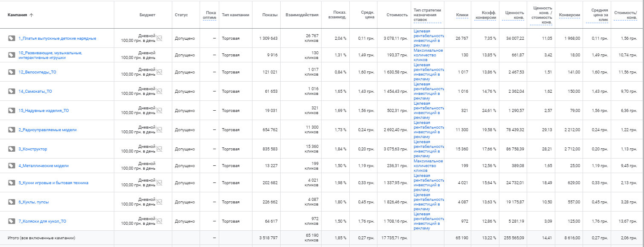644x247 pixels.
Task: Click the tag icon beside 14_Самокаты_ТО
Action: (x=12, y=91)
